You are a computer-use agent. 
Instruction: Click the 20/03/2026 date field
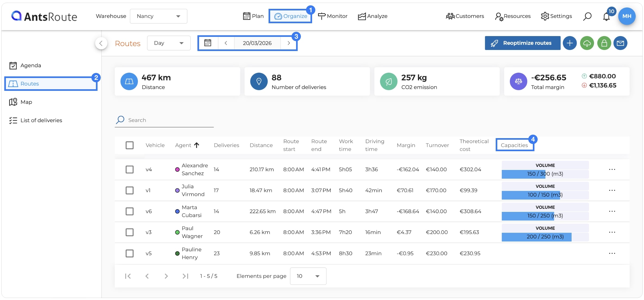pyautogui.click(x=257, y=43)
